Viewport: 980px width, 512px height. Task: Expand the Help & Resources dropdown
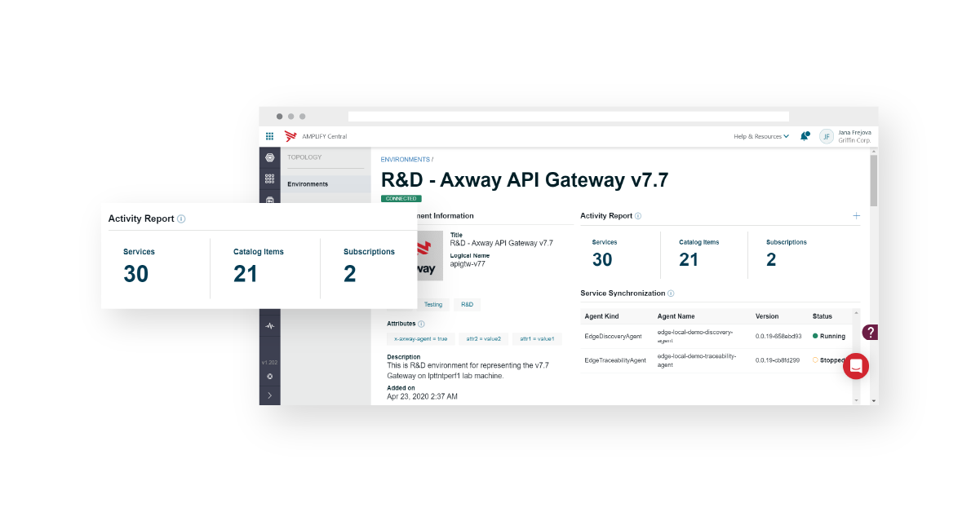pyautogui.click(x=761, y=136)
